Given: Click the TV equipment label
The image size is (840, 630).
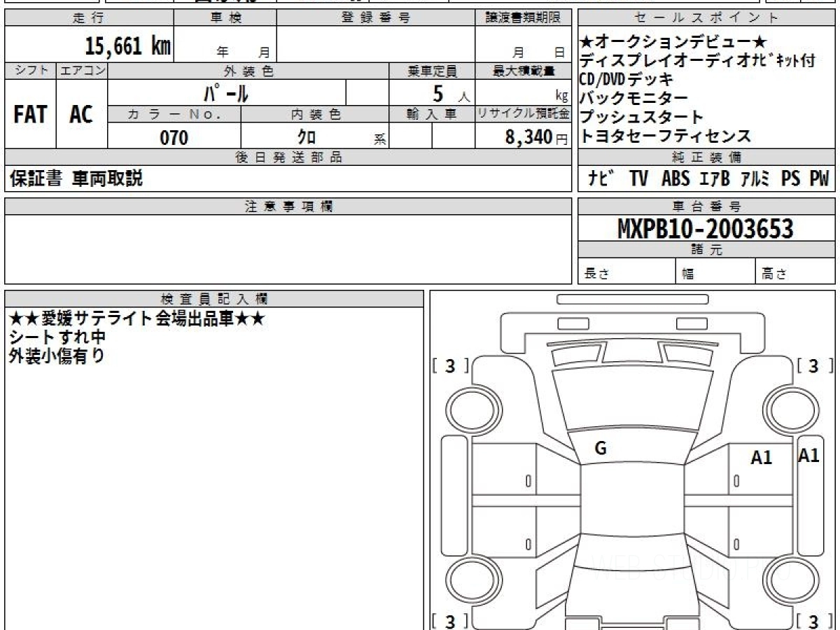Looking at the screenshot, I should (638, 178).
